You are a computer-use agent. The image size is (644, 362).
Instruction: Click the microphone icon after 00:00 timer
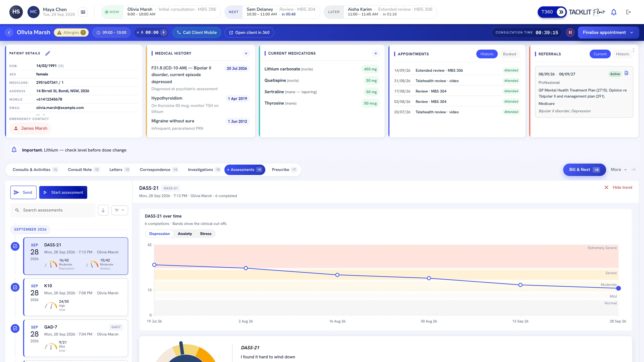tap(163, 32)
